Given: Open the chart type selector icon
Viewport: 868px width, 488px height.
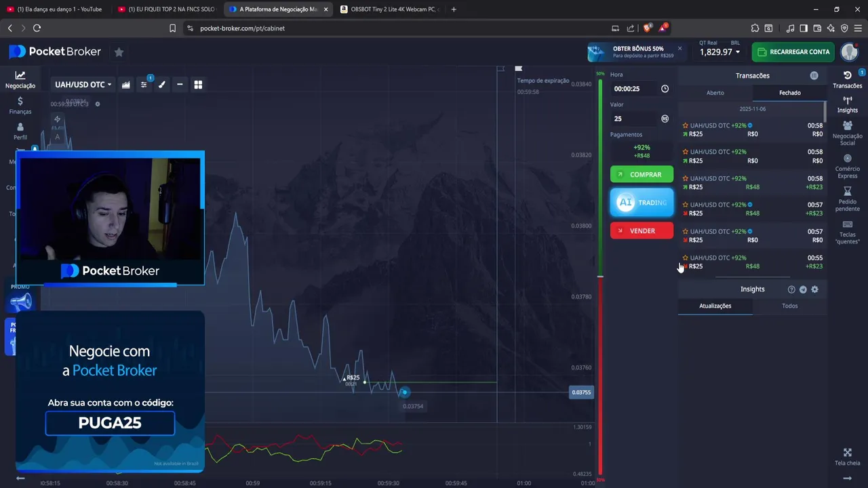Looking at the screenshot, I should click(x=126, y=85).
